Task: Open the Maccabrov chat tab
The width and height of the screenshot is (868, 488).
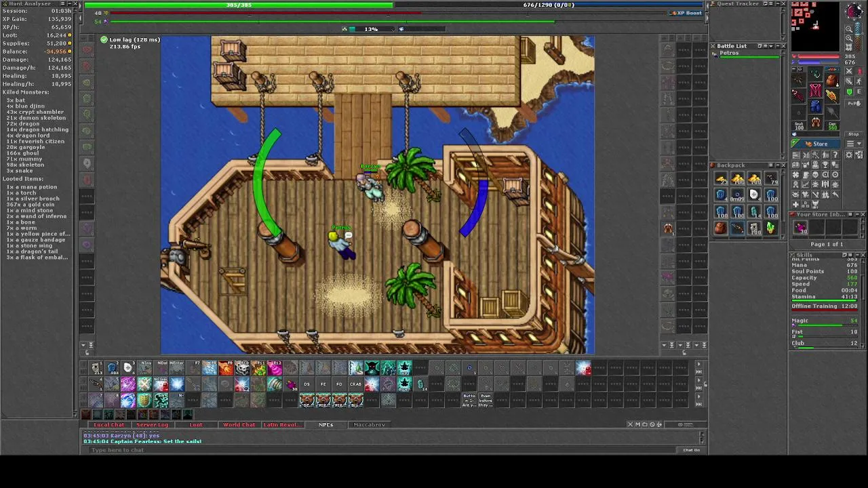Action: click(x=369, y=425)
